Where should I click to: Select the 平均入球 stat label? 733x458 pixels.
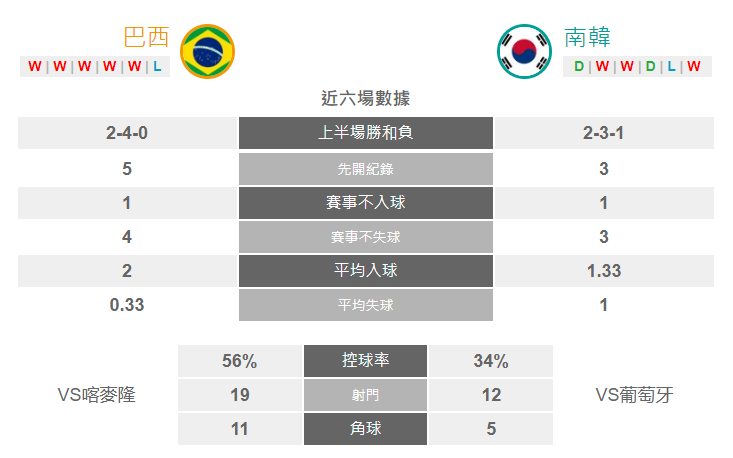click(x=366, y=271)
